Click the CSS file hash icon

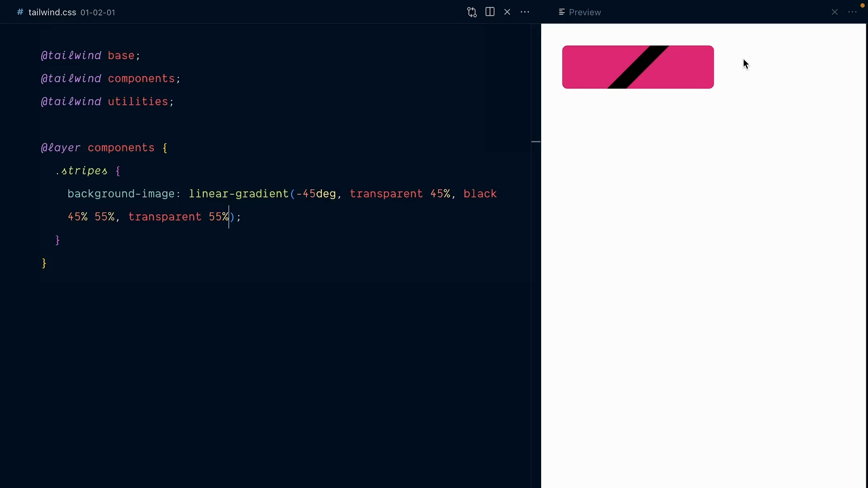pos(20,12)
